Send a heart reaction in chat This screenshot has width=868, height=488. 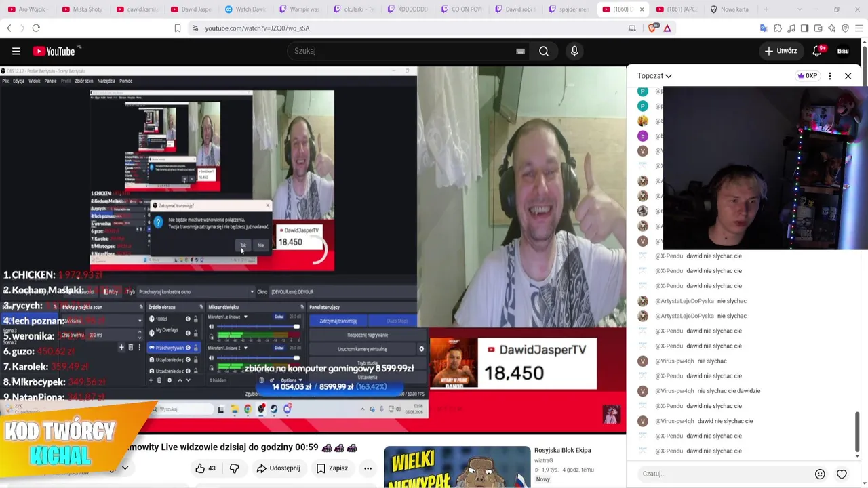tap(842, 474)
